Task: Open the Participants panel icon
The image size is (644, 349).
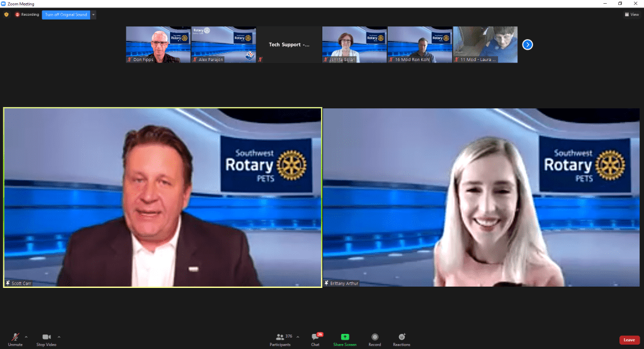Action: tap(280, 337)
